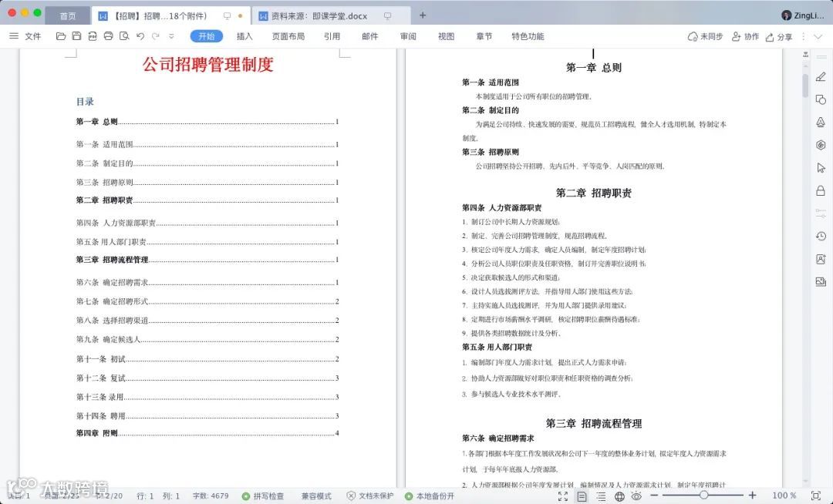Select the 审阅 ribbon tab
The width and height of the screenshot is (833, 504).
[x=408, y=36]
